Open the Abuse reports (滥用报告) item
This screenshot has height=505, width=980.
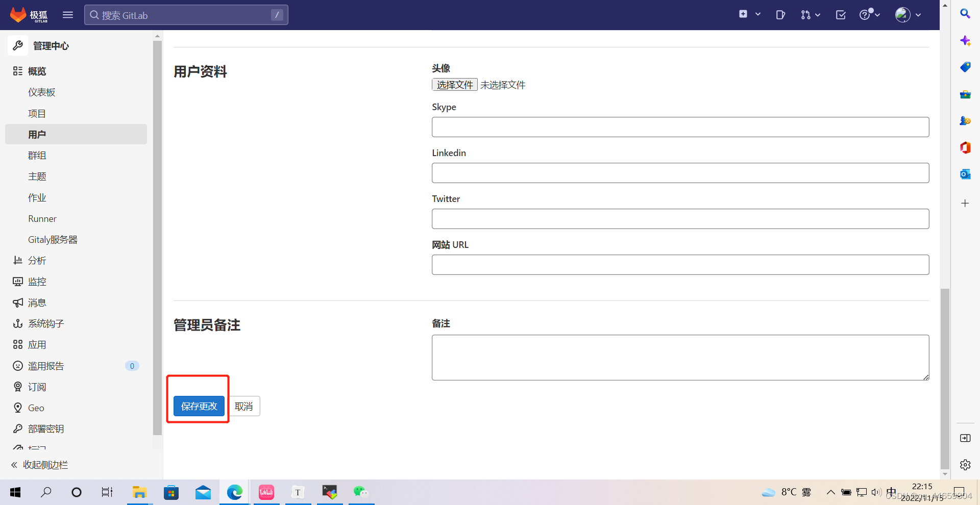(x=76, y=366)
